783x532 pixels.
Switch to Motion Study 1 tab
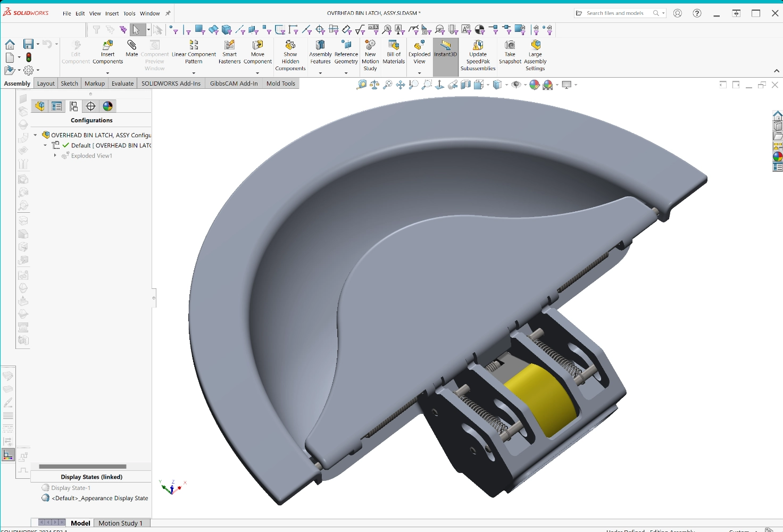(x=120, y=523)
